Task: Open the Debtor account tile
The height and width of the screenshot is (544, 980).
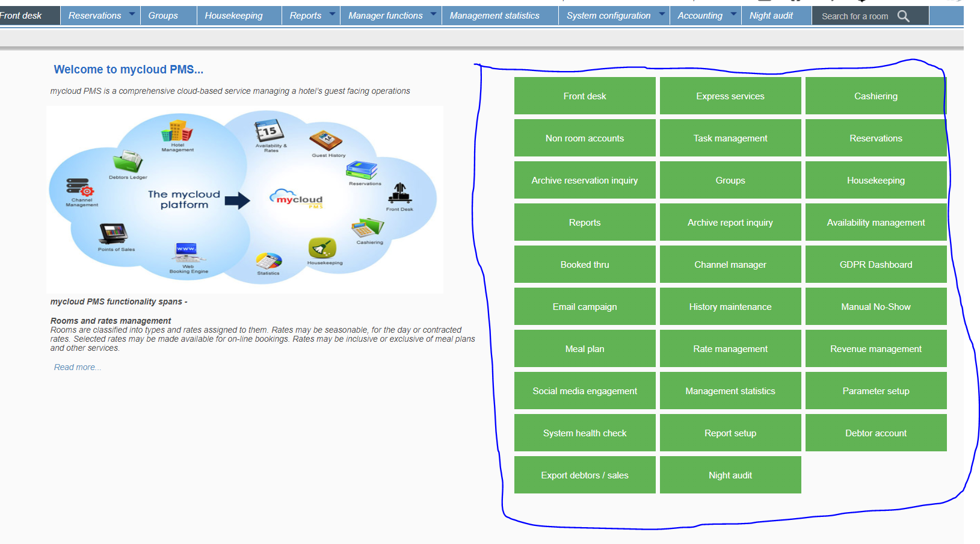Action: click(x=876, y=433)
